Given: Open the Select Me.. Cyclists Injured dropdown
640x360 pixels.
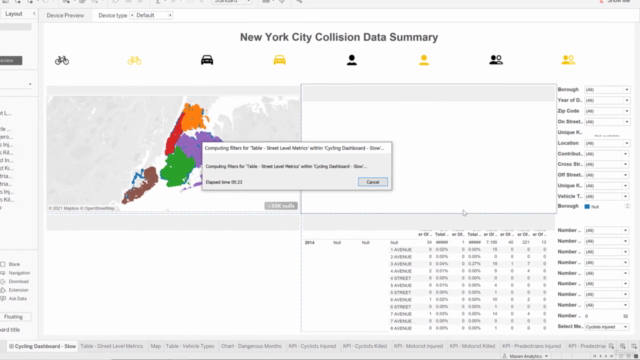Looking at the screenshot, I should pyautogui.click(x=607, y=327).
